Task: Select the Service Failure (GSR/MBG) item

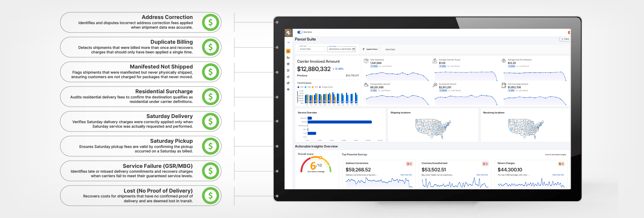Action: tap(141, 171)
